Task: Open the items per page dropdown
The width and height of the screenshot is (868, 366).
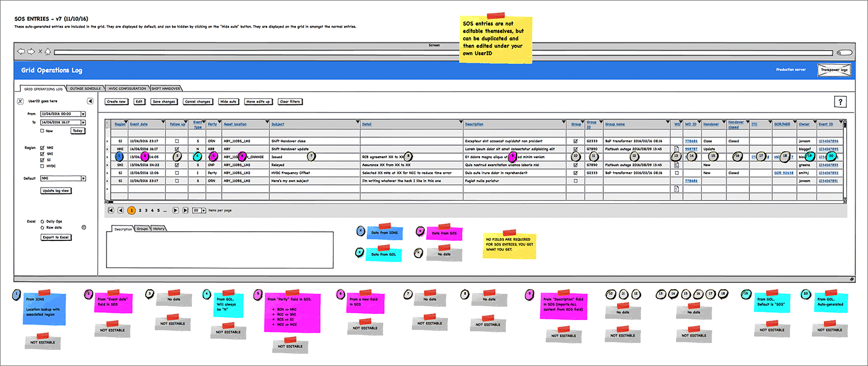Action: pyautogui.click(x=203, y=211)
